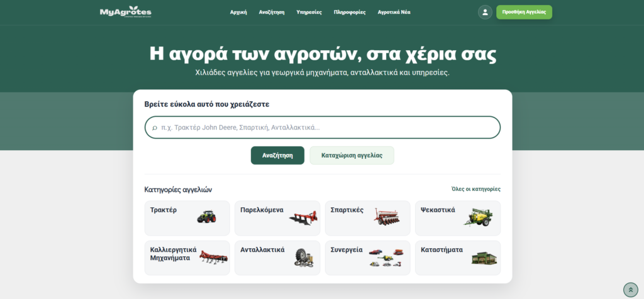
Task: Click the dark green Αναζήτηση button
Action: pyautogui.click(x=277, y=155)
